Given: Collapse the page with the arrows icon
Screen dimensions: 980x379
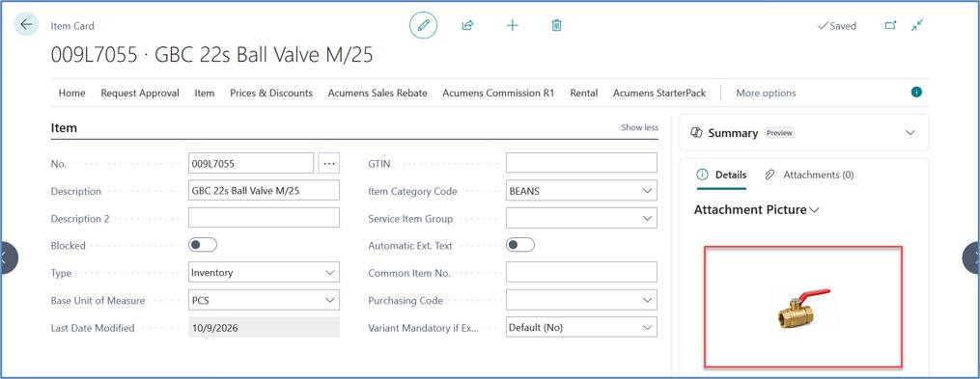Looking at the screenshot, I should point(917,25).
